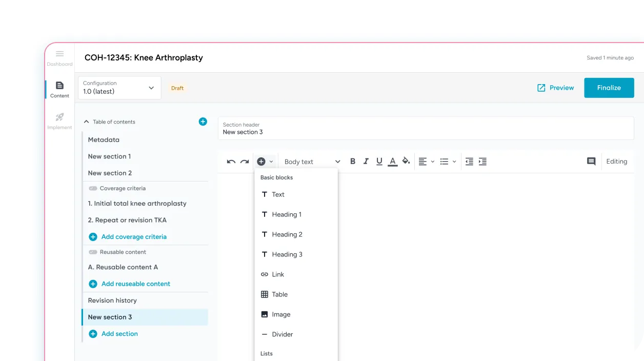Viewport: 644px width, 361px height.
Task: Open the Body text style dropdown
Action: (x=311, y=161)
